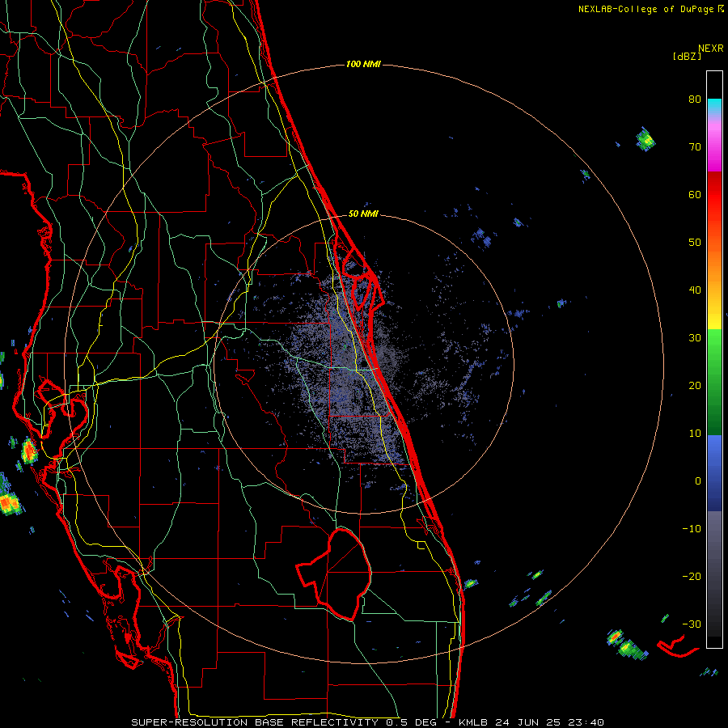This screenshot has width=728, height=728.
Task: Click the 50 value on the dBZ scale
Action: coord(695,243)
